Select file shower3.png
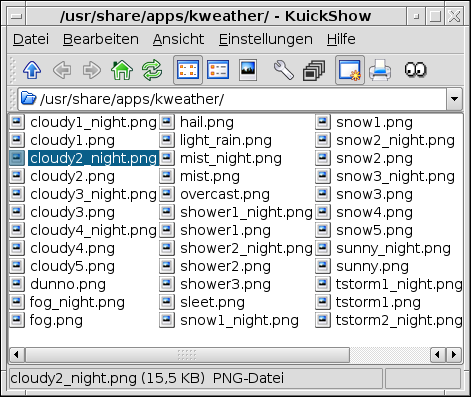Image resolution: width=471 pixels, height=397 pixels. (225, 284)
